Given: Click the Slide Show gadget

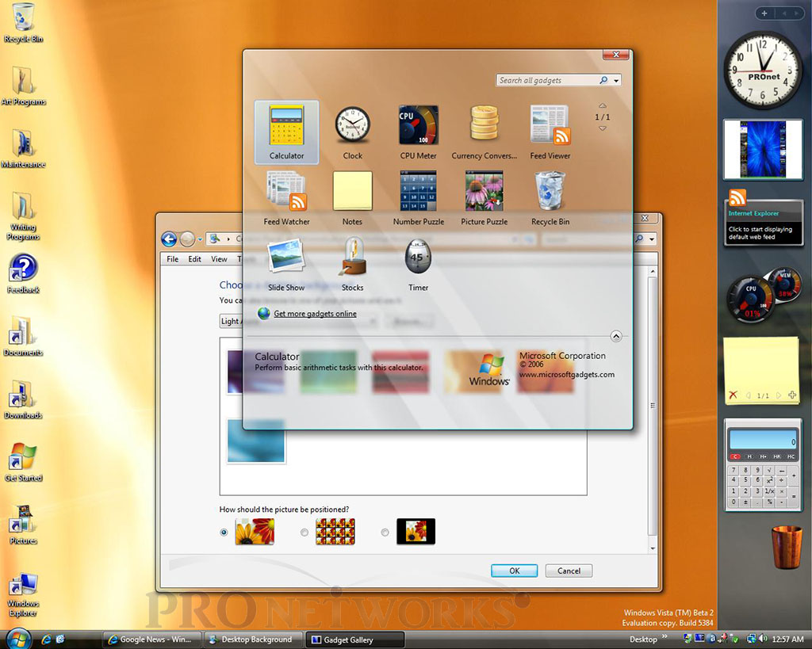Looking at the screenshot, I should tap(286, 257).
